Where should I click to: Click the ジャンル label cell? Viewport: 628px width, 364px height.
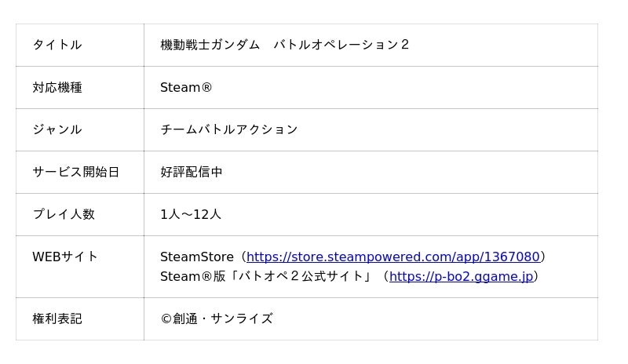click(80, 129)
